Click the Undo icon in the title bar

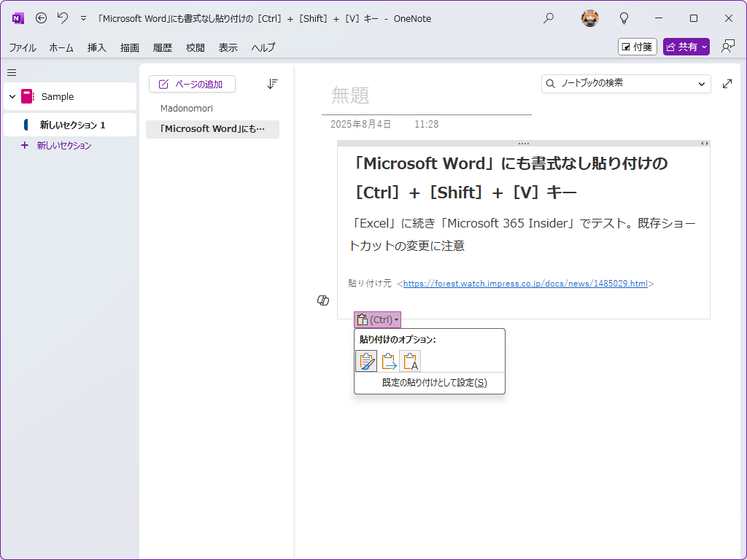(x=62, y=18)
